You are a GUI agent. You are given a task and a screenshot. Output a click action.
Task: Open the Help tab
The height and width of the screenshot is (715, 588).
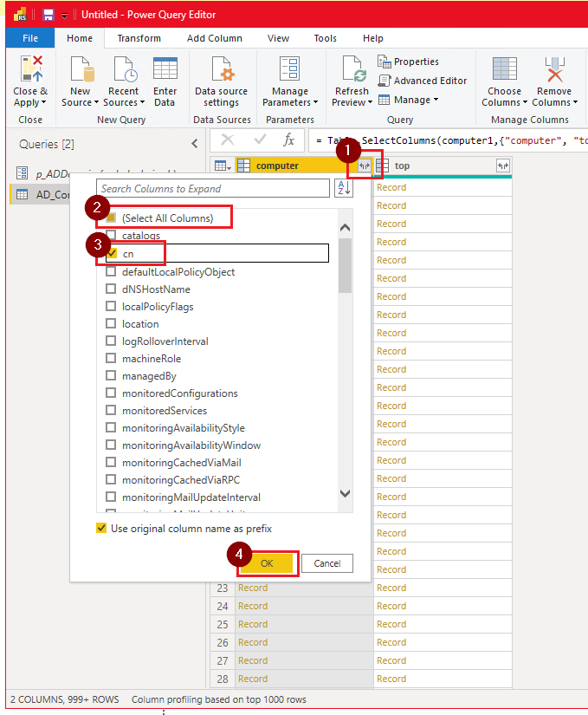coord(373,38)
